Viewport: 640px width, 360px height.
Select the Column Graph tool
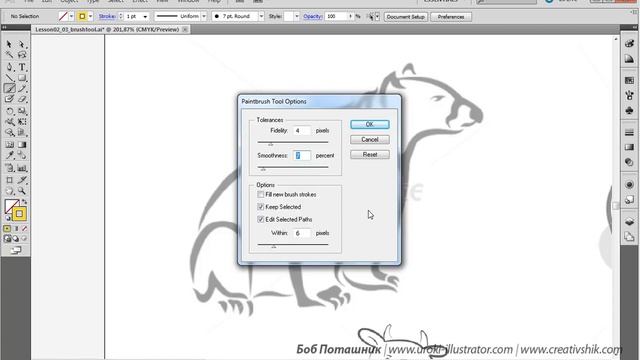pos(22,168)
